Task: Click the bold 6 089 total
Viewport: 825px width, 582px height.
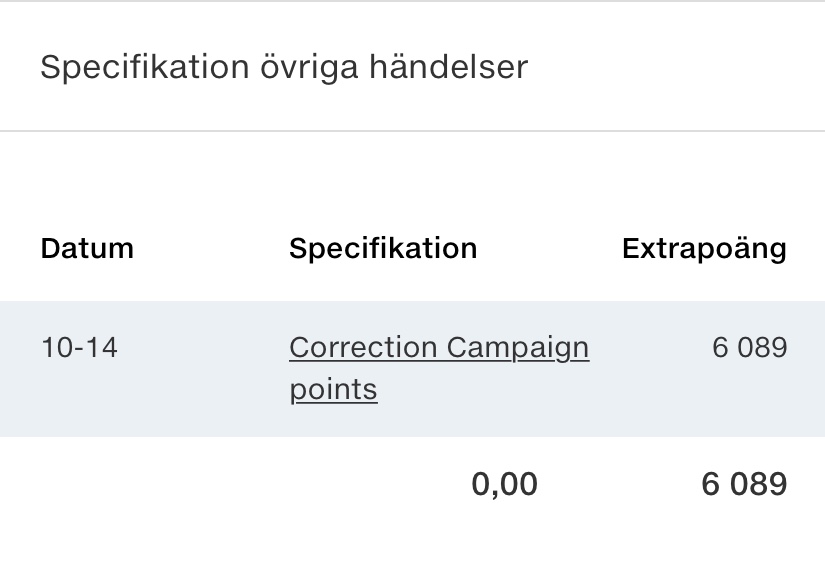Action: (x=744, y=485)
